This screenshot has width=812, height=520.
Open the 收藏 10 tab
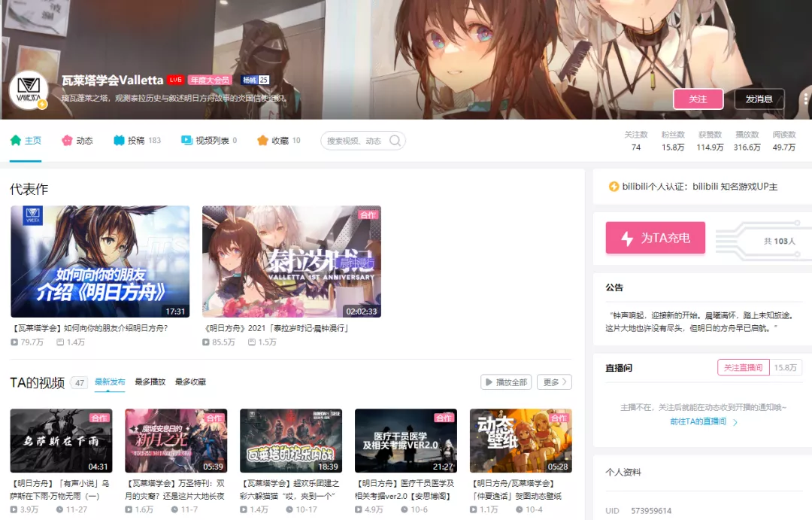coord(279,141)
